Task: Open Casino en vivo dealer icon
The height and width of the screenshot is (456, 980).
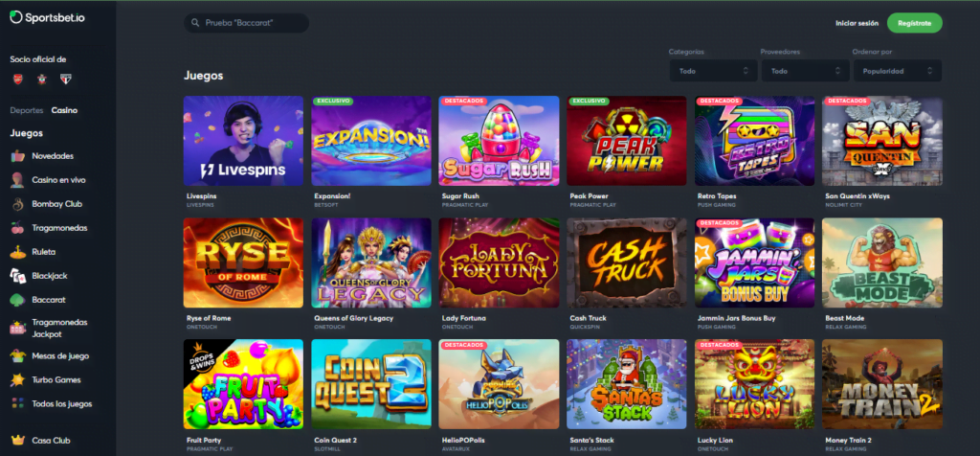Action: [17, 180]
